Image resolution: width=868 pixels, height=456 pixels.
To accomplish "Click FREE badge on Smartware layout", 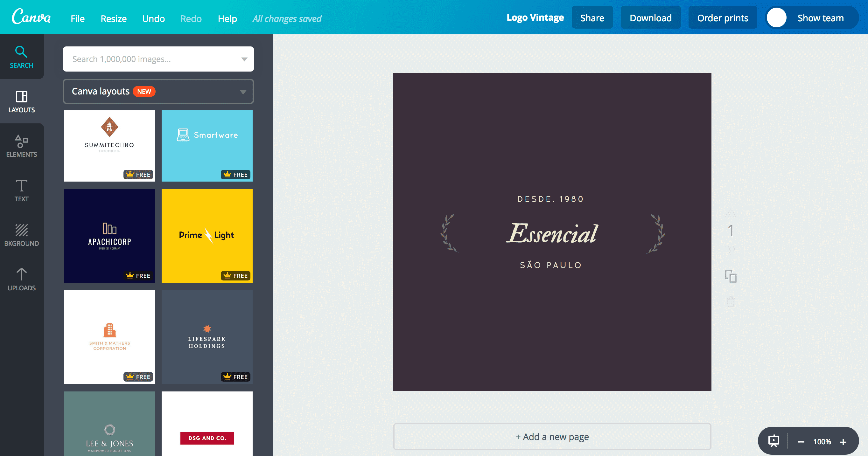I will [235, 175].
